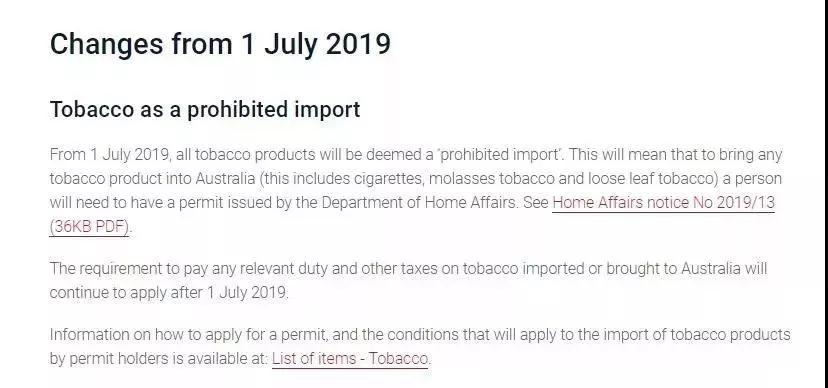Click the line starting The requirement to pay

click(408, 269)
